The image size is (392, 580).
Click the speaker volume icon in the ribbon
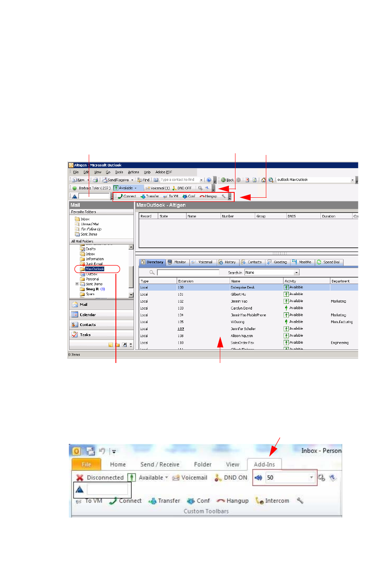[x=258, y=478]
